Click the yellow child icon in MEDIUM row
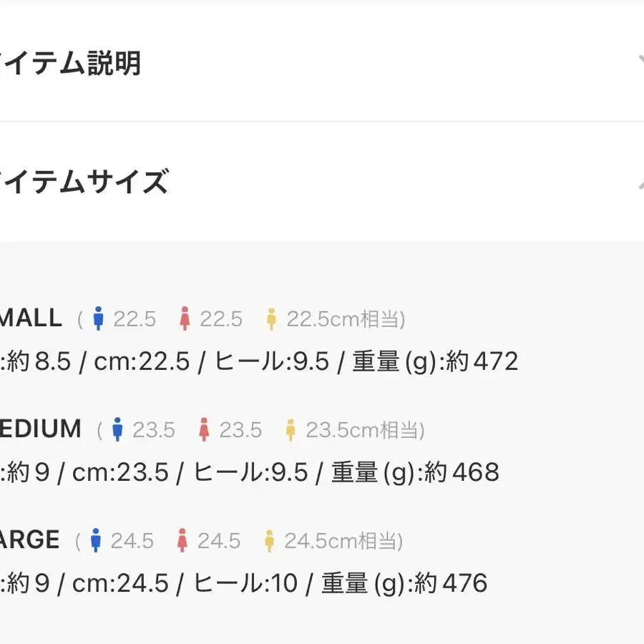Screen dimensions: 644x644 tap(291, 430)
